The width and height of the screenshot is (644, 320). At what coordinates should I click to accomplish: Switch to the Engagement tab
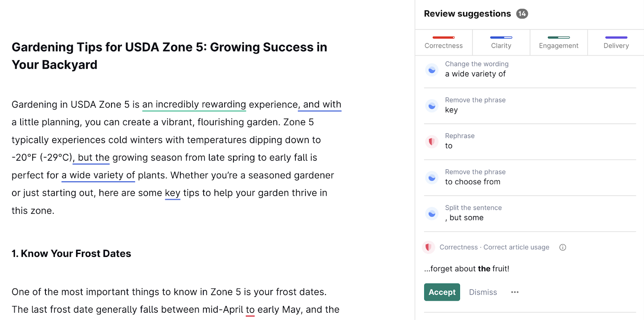coord(558,45)
